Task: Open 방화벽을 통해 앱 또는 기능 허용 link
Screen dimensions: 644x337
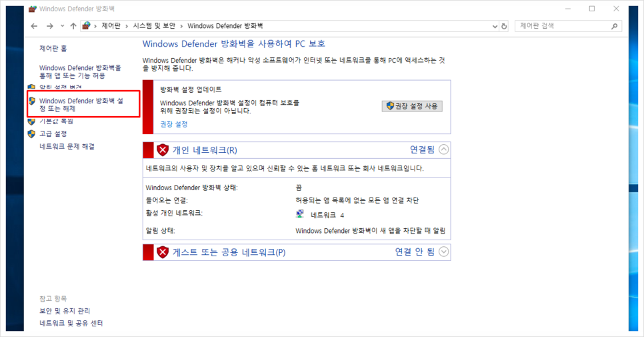Action: coord(80,71)
